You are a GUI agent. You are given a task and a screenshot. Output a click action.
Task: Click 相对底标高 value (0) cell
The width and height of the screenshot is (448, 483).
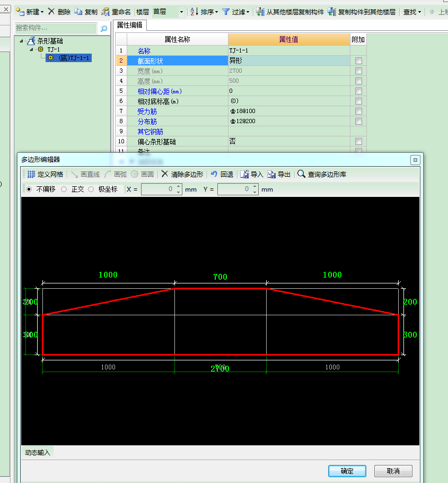coord(289,101)
